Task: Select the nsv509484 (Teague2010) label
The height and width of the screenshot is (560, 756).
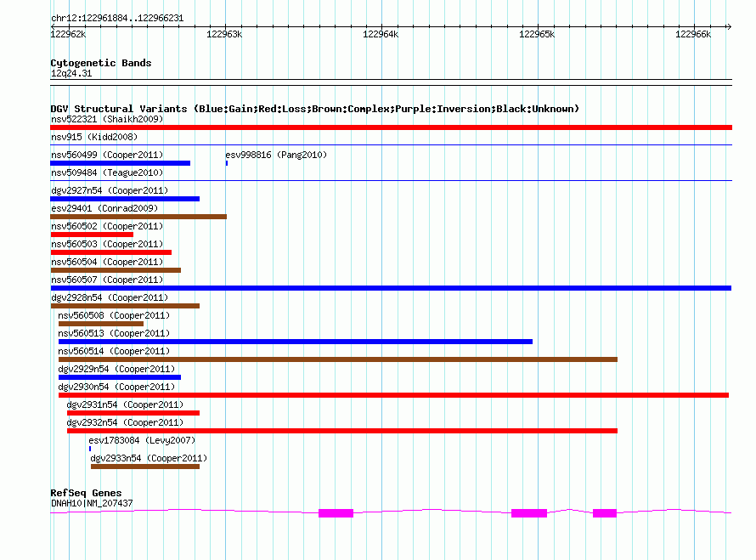Action: (x=107, y=173)
